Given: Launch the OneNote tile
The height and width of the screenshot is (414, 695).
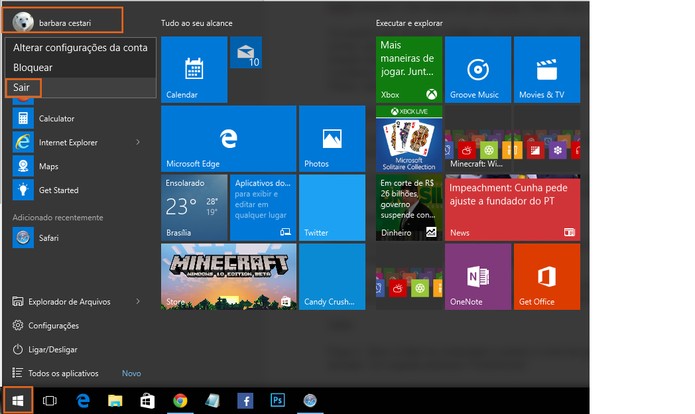Looking at the screenshot, I should (478, 277).
